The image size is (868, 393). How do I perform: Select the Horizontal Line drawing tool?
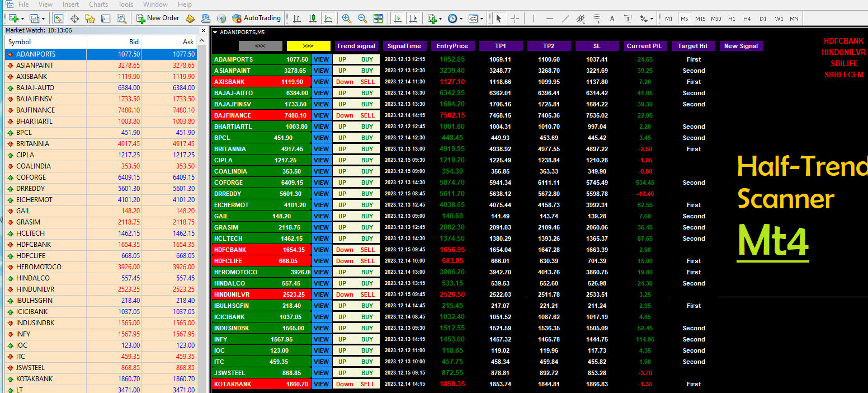coord(549,18)
